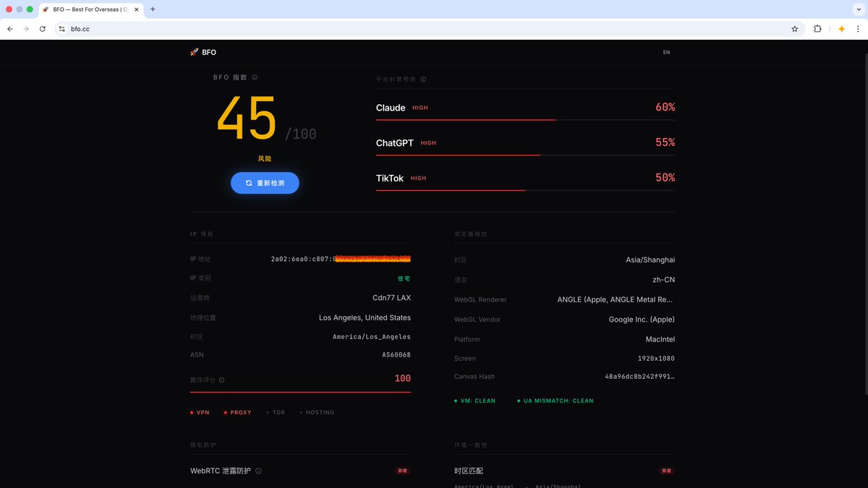Viewport: 868px width, 488px height.
Task: Click the fraud score value 100
Action: 403,378
